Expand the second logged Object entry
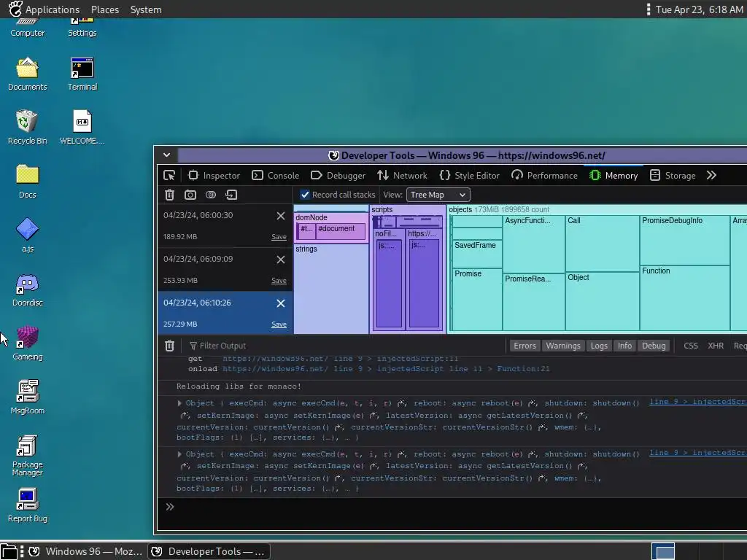The image size is (747, 560). pyautogui.click(x=179, y=454)
